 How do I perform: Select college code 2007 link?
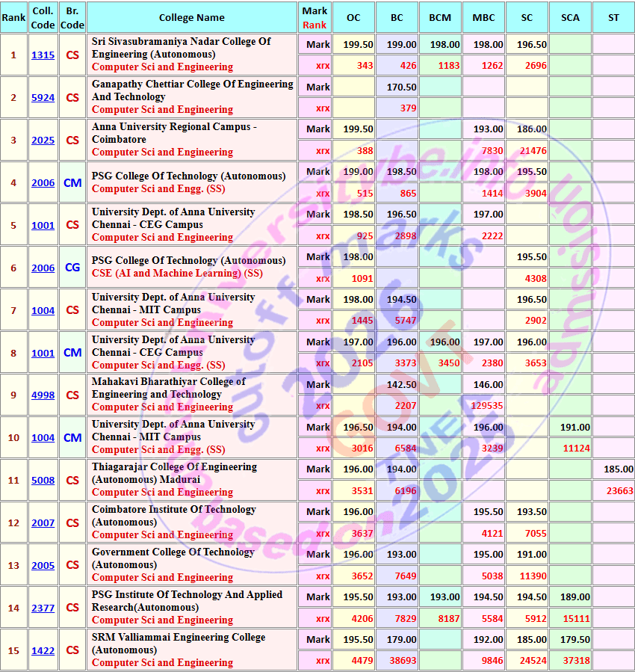point(43,523)
